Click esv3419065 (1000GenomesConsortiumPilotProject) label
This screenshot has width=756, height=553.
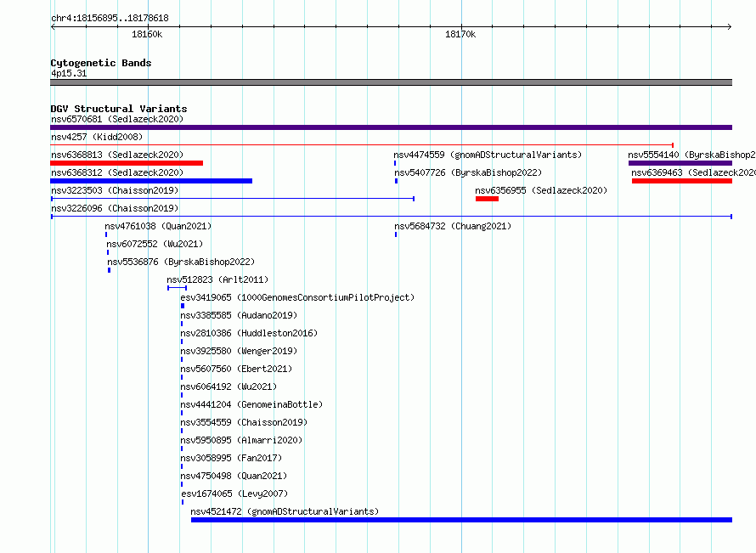point(297,297)
